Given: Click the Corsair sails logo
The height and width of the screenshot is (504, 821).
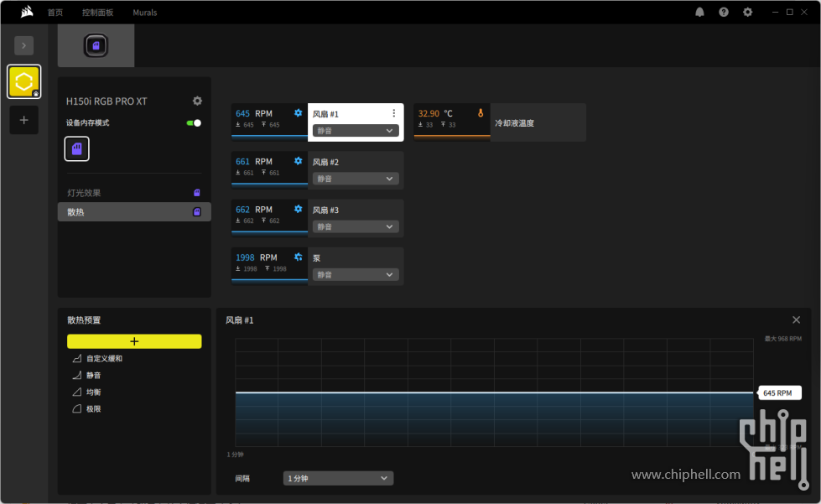Looking at the screenshot, I should [x=27, y=12].
